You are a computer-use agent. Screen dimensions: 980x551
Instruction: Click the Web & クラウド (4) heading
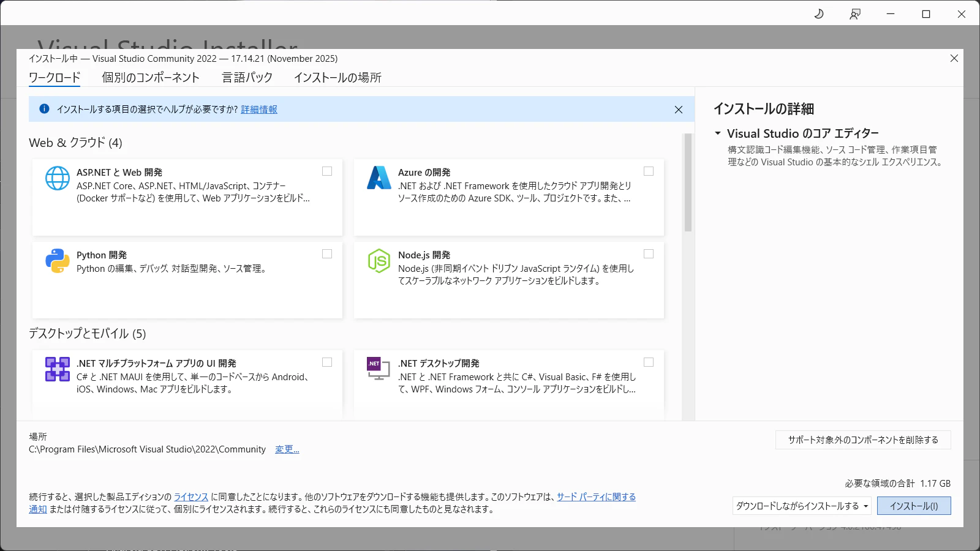pos(75,143)
